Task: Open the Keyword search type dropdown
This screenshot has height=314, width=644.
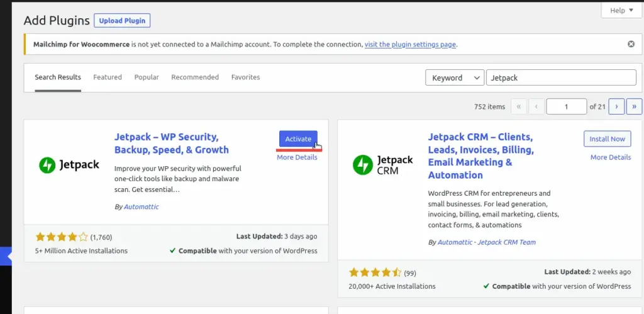Action: (454, 77)
